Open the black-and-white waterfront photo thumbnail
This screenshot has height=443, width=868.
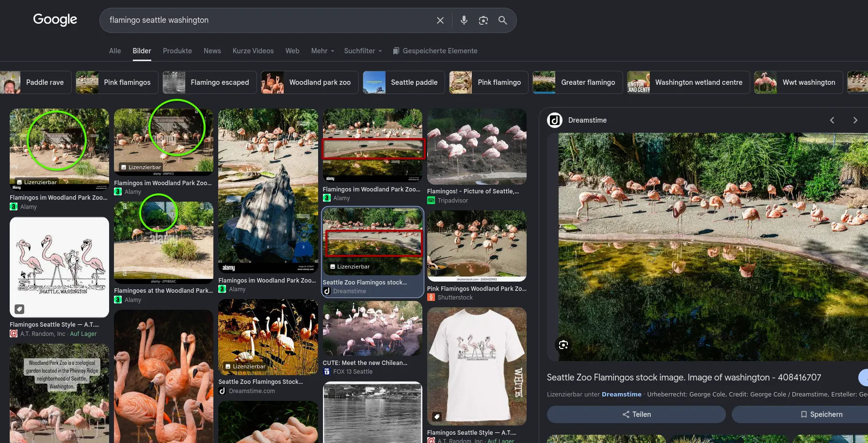pyautogui.click(x=372, y=412)
